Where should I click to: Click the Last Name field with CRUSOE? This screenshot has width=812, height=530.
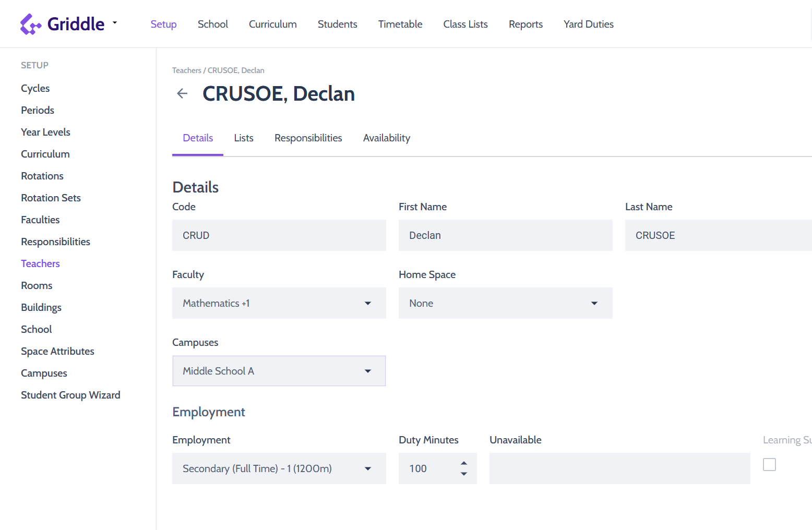[x=719, y=235]
